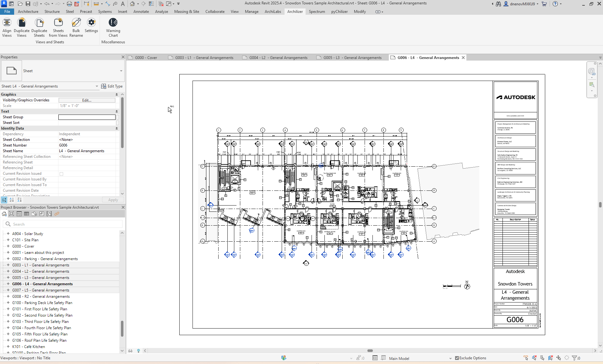Expand the G007 - L5 sheet node
The height and width of the screenshot is (364, 603).
tap(8, 290)
